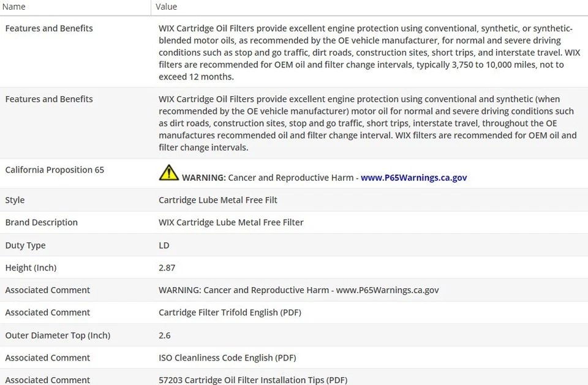
Task: Select the 2.6 diameter value
Action: click(x=165, y=335)
